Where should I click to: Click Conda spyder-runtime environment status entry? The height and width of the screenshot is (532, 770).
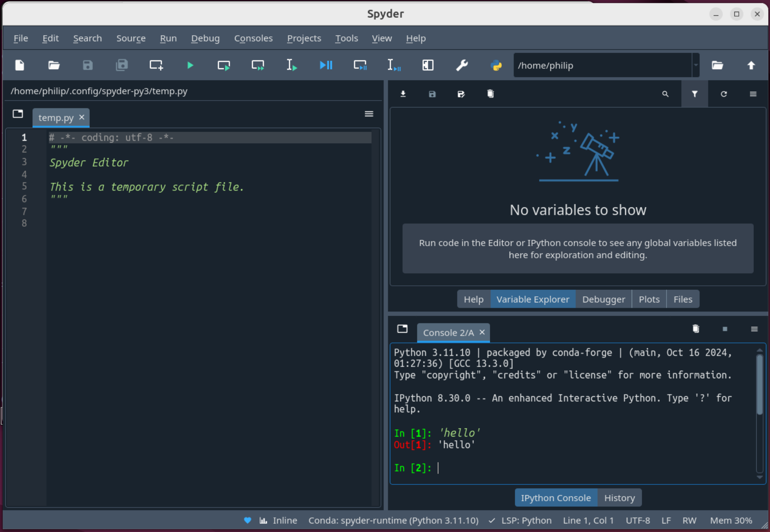[393, 520]
